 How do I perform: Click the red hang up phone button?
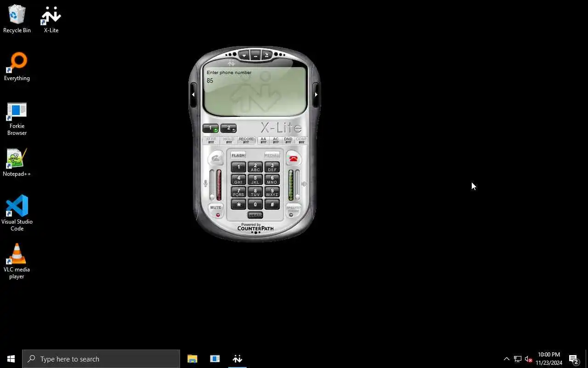pyautogui.click(x=294, y=159)
